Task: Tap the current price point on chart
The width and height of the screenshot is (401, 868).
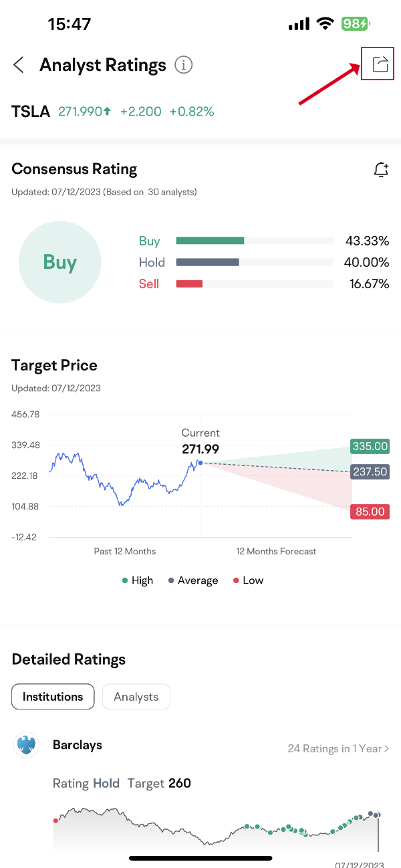Action: [200, 463]
